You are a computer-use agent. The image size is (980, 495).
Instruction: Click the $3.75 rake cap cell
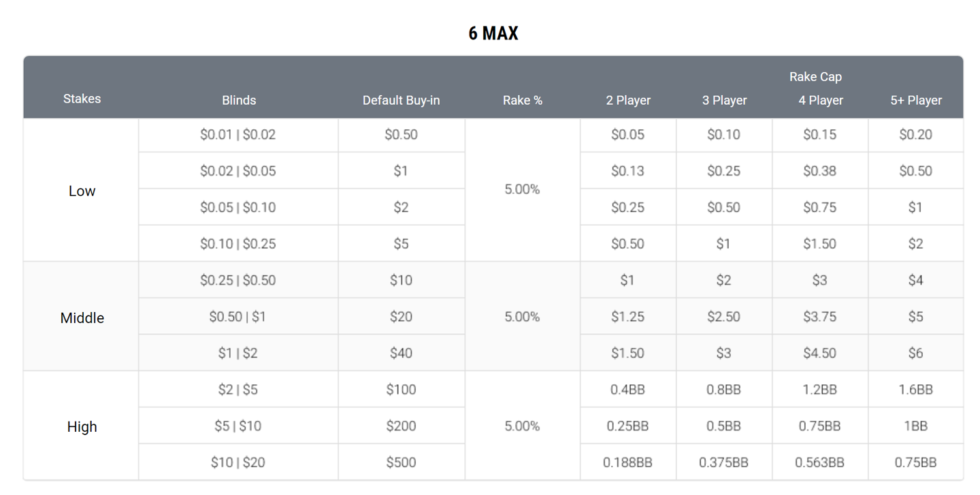819,317
